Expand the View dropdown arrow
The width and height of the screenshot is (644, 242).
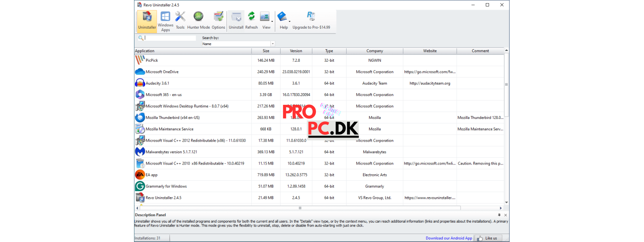[272, 21]
